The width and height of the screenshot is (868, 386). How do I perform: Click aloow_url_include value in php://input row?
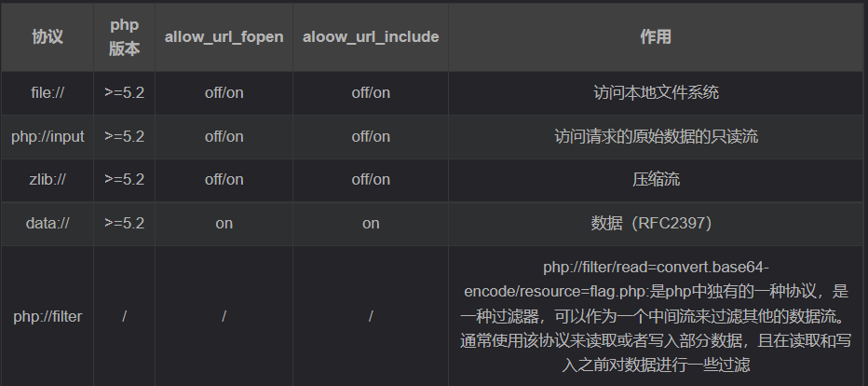click(371, 136)
